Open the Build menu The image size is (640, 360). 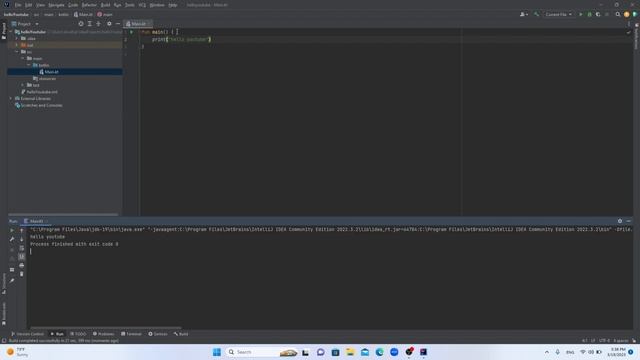(105, 5)
